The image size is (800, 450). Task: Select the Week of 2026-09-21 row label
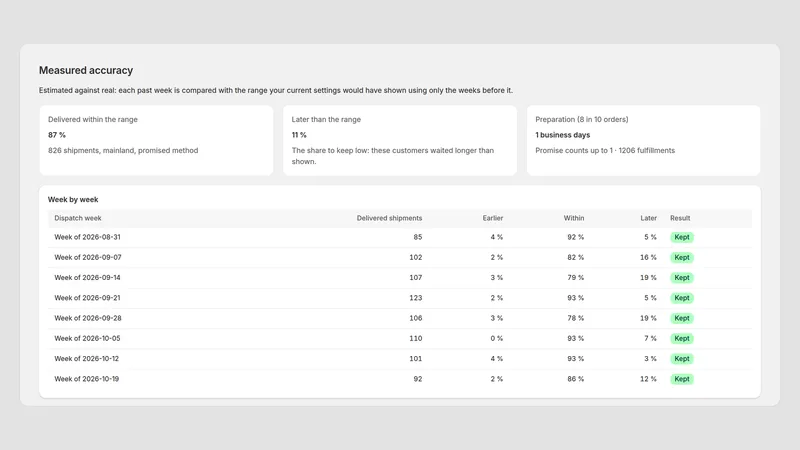pyautogui.click(x=87, y=298)
